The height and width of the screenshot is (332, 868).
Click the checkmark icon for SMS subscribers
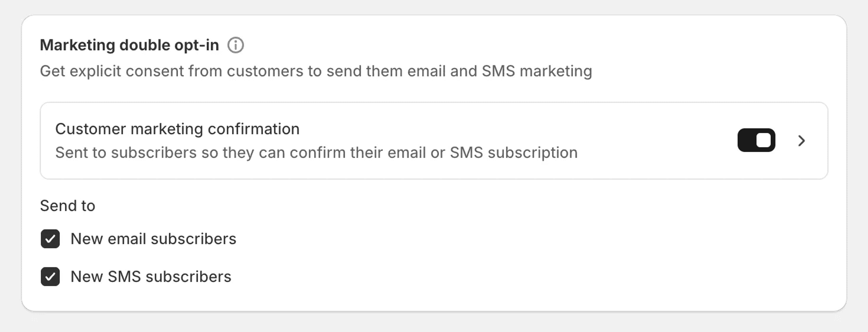[x=50, y=277]
